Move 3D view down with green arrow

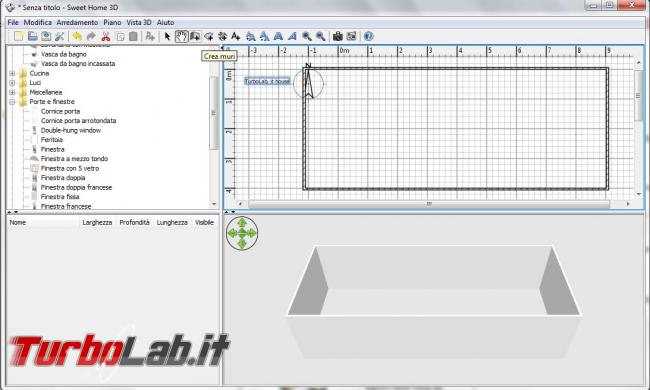pos(242,243)
